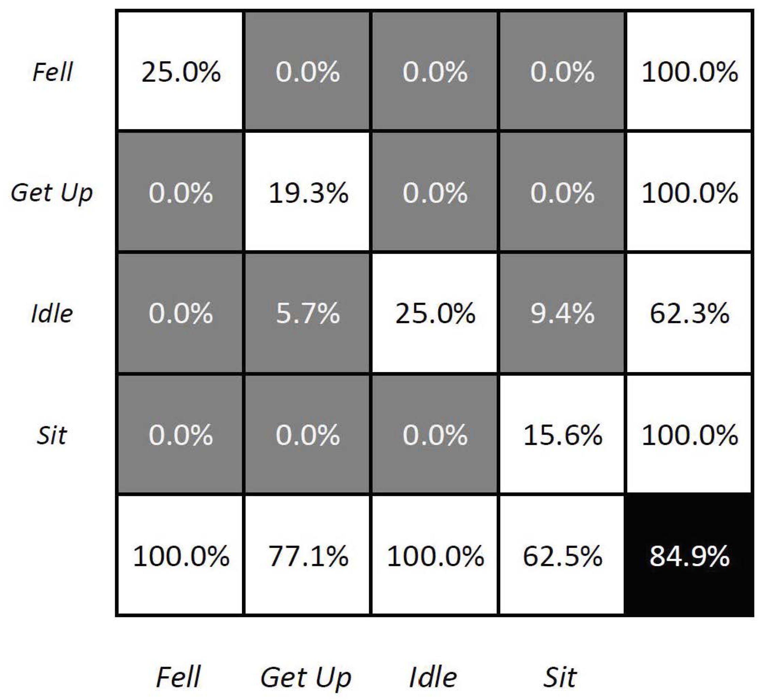Click the 'Get Up' row label on left
This screenshot has width=766, height=700.
point(52,193)
